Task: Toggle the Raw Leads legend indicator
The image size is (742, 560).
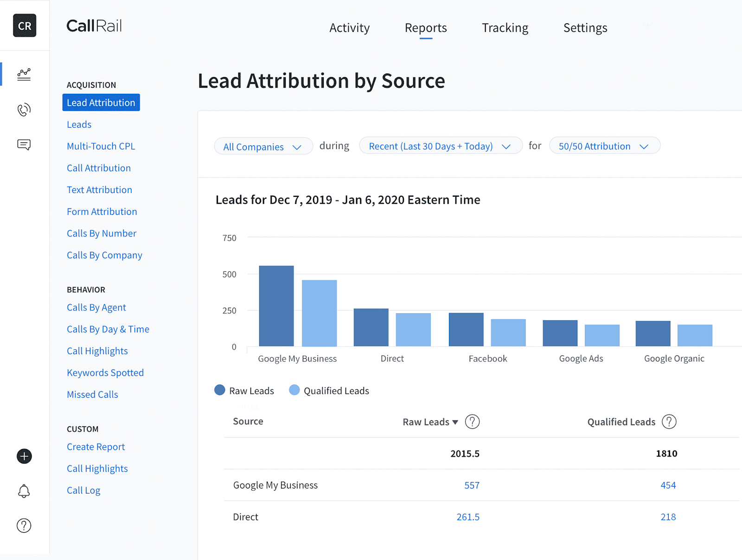Action: tap(219, 390)
